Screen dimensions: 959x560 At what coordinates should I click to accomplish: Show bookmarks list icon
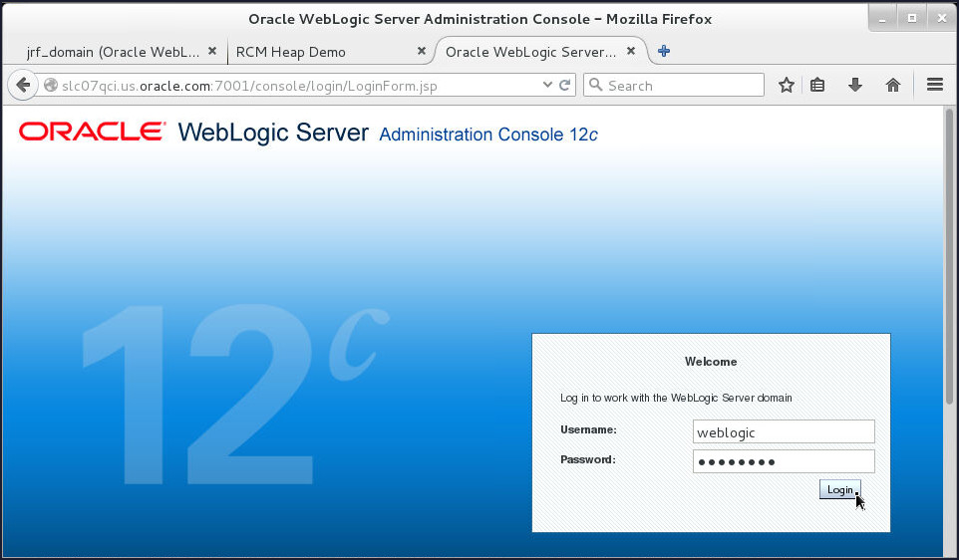tap(817, 85)
